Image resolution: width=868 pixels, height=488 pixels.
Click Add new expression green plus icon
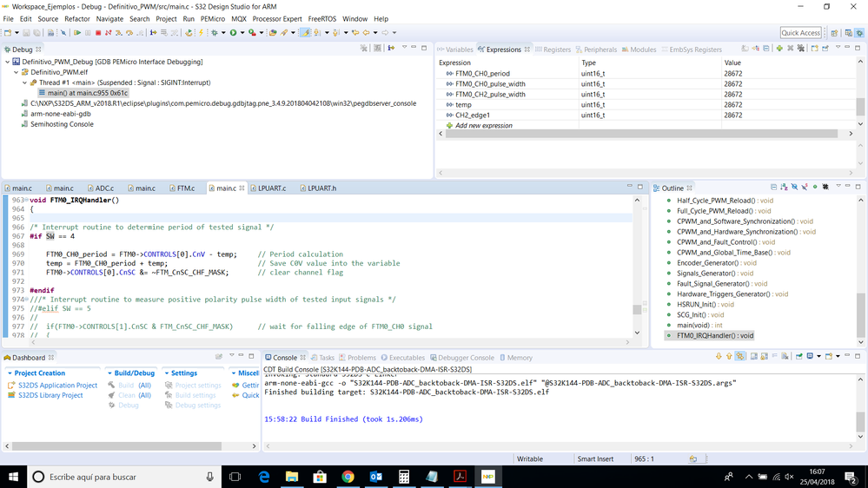[779, 49]
